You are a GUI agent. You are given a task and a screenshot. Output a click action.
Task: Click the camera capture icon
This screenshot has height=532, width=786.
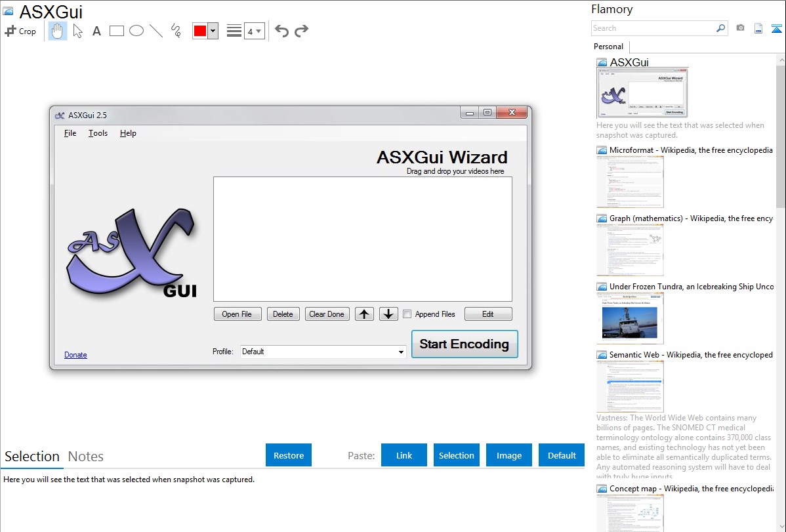740,28
